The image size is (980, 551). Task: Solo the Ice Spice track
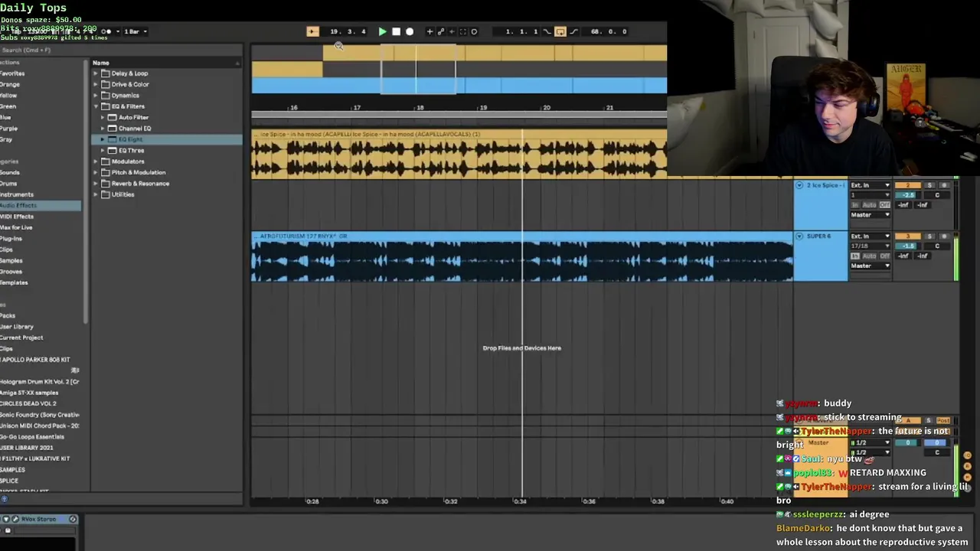pos(929,185)
